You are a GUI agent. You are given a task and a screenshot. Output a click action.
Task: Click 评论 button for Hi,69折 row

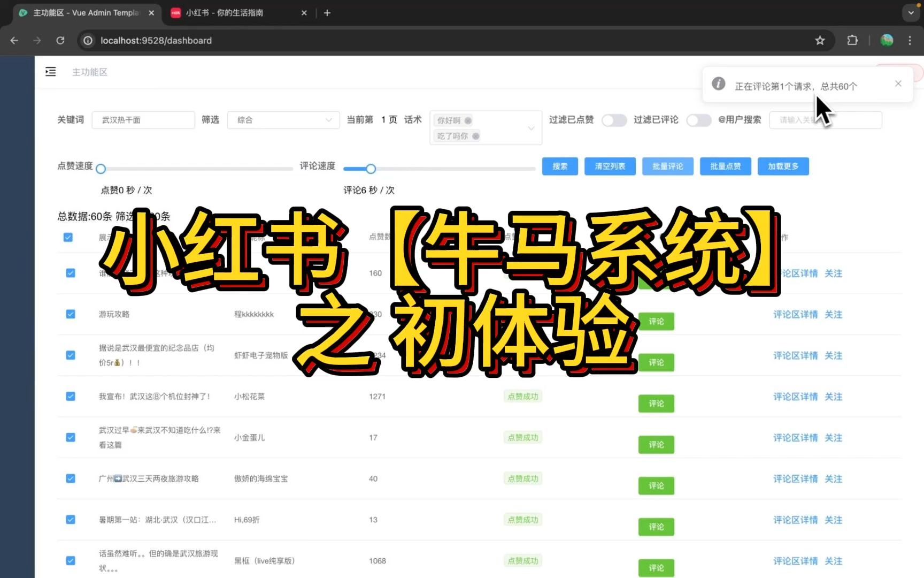pyautogui.click(x=656, y=527)
